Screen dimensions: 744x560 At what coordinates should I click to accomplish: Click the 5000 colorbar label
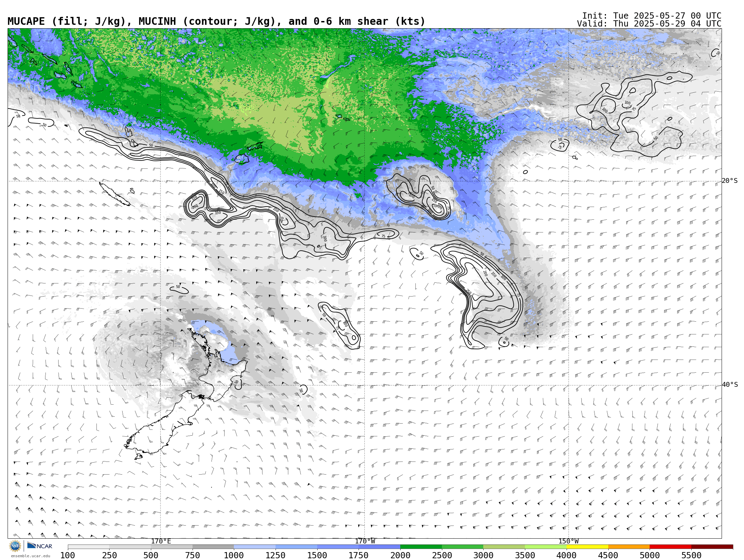(650, 556)
